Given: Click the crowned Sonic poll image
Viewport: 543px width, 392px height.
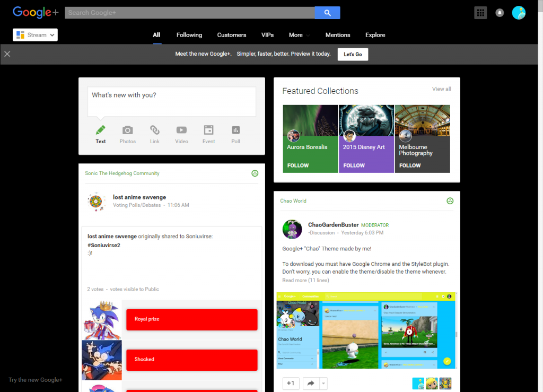Looking at the screenshot, I should coord(102,320).
